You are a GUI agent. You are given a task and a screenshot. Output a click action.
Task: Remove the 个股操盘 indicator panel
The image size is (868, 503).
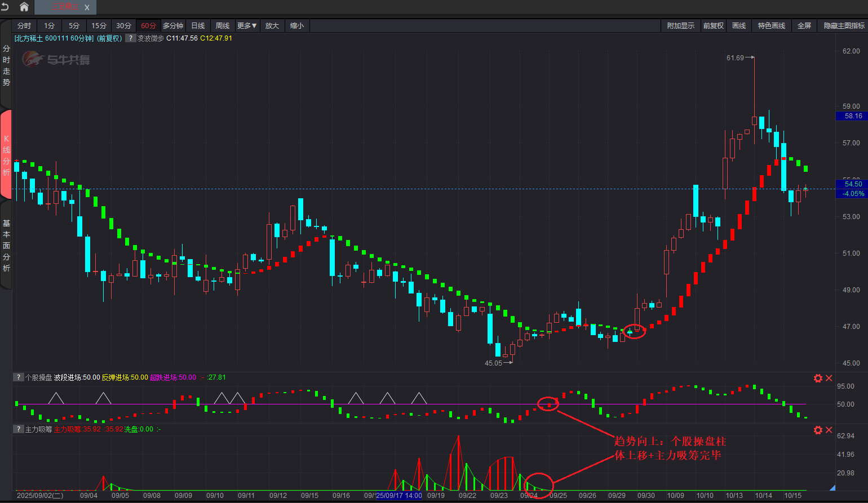pos(829,378)
